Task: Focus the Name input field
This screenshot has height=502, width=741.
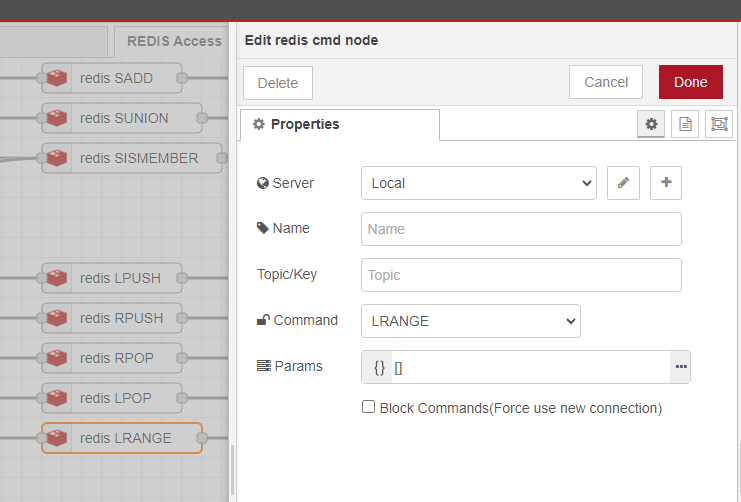Action: pyautogui.click(x=521, y=229)
